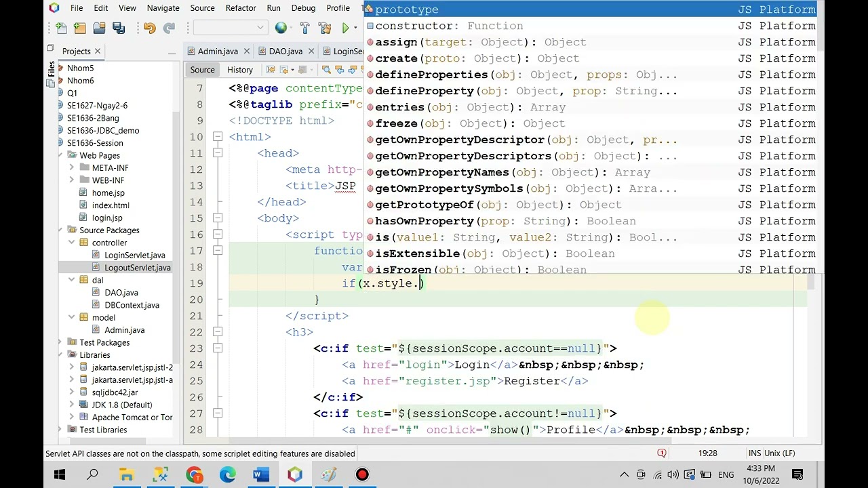Image resolution: width=868 pixels, height=488 pixels.
Task: Click the Undo arrow icon
Action: [x=150, y=28]
